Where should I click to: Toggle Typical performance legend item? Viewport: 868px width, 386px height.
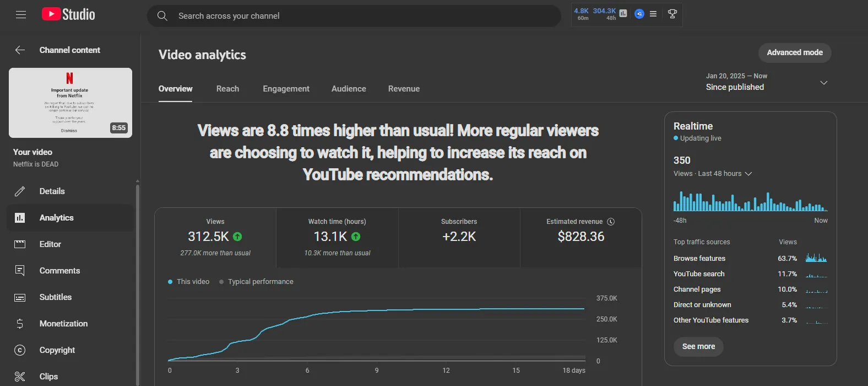pyautogui.click(x=257, y=282)
